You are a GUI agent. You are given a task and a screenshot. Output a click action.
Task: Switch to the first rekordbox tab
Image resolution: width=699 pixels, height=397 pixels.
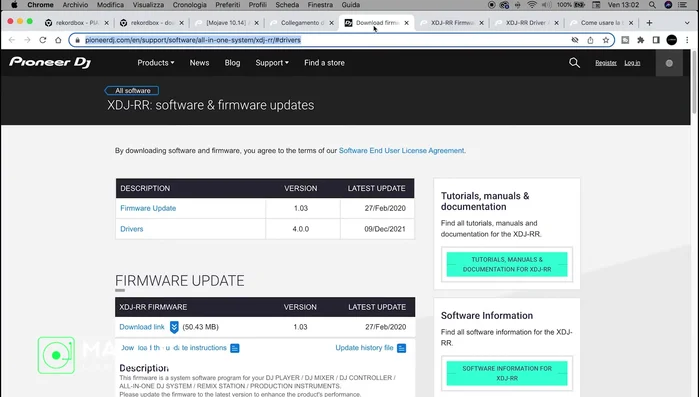[77, 23]
